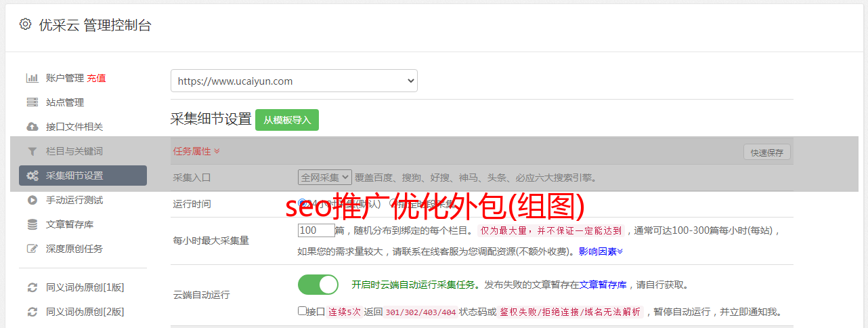
Task: Open the https://www.ucaiyun.com site dropdown
Action: pyautogui.click(x=294, y=81)
